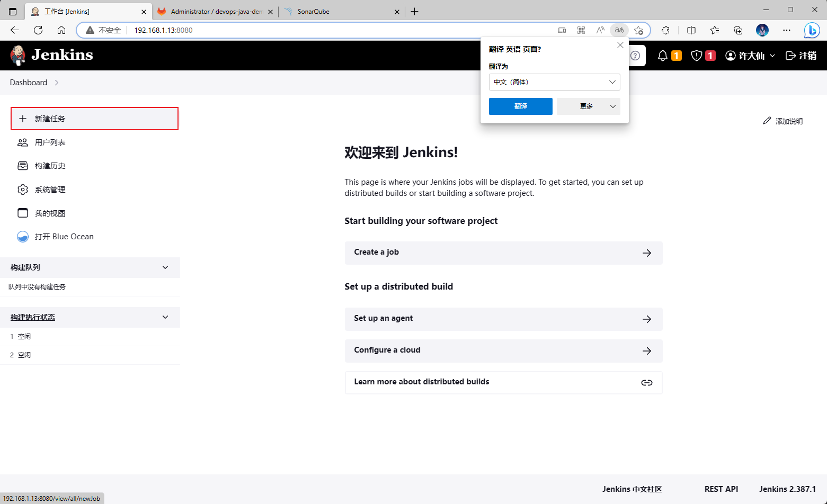Click the window icon beside 我的视图
The image size is (827, 504).
(x=23, y=213)
